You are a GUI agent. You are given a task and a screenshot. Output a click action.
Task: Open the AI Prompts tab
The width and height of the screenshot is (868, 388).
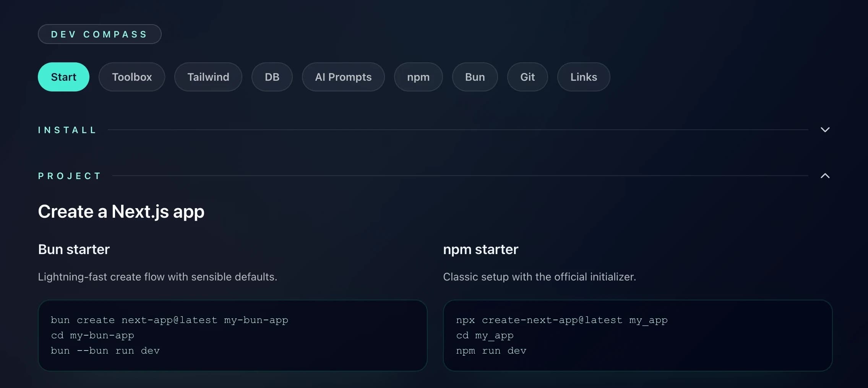tap(343, 77)
